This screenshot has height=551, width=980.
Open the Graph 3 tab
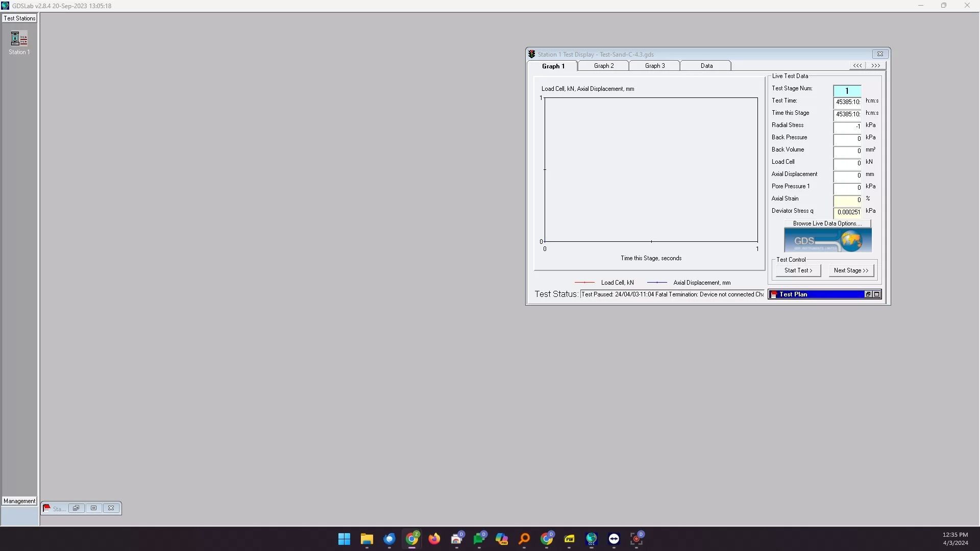click(654, 66)
